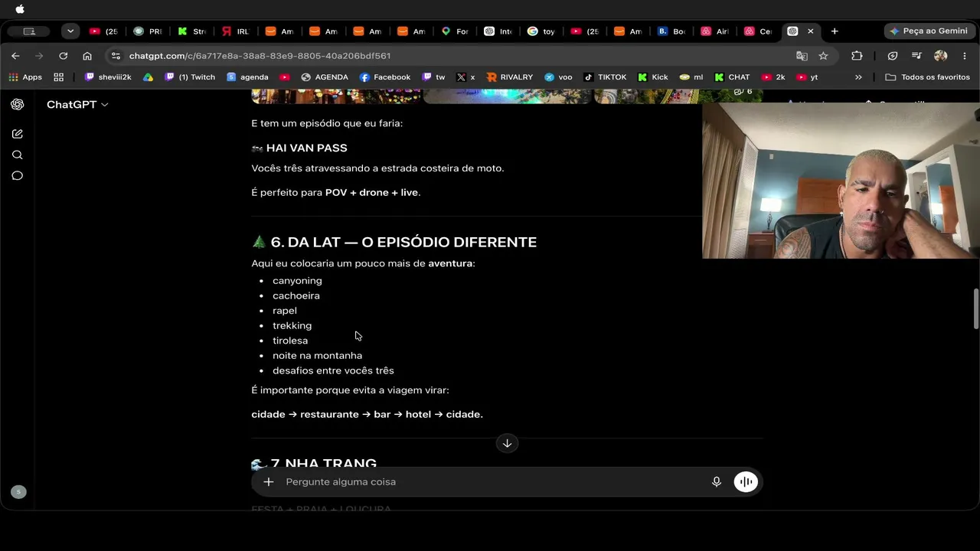This screenshot has width=980, height=551.
Task: Open the browser extensions puzzle icon
Action: click(x=857, y=56)
